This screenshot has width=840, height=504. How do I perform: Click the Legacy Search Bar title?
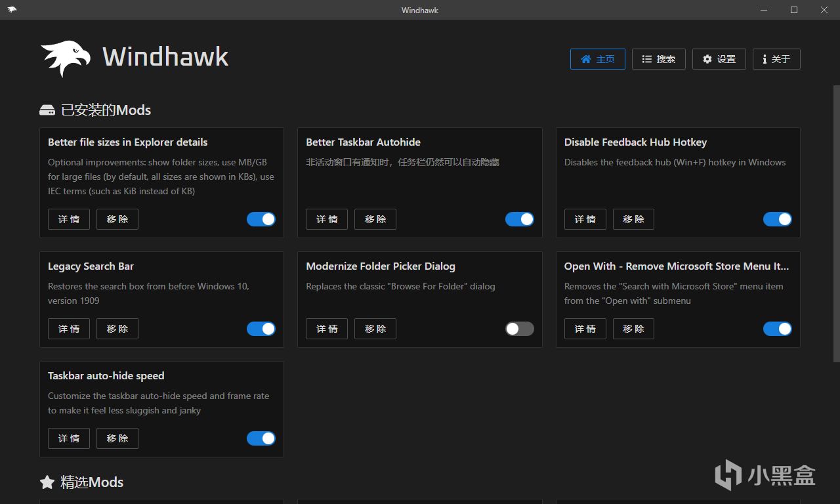pyautogui.click(x=91, y=266)
